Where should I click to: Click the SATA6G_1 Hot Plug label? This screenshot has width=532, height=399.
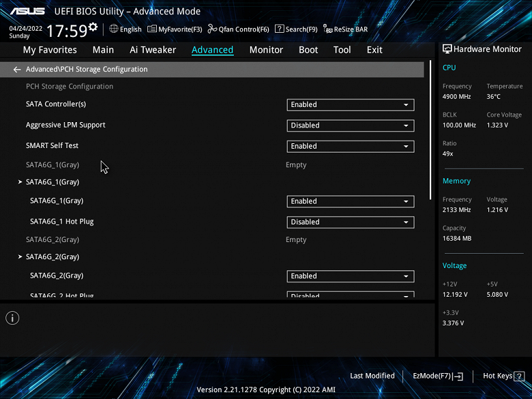pos(62,222)
